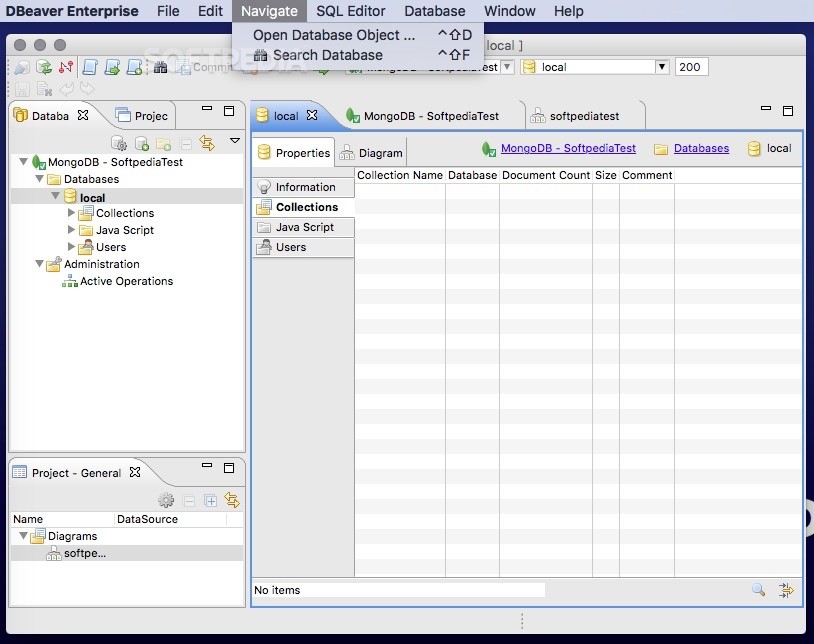This screenshot has height=644, width=814.
Task: Click the gear icon in Project panel
Action: pos(166,500)
